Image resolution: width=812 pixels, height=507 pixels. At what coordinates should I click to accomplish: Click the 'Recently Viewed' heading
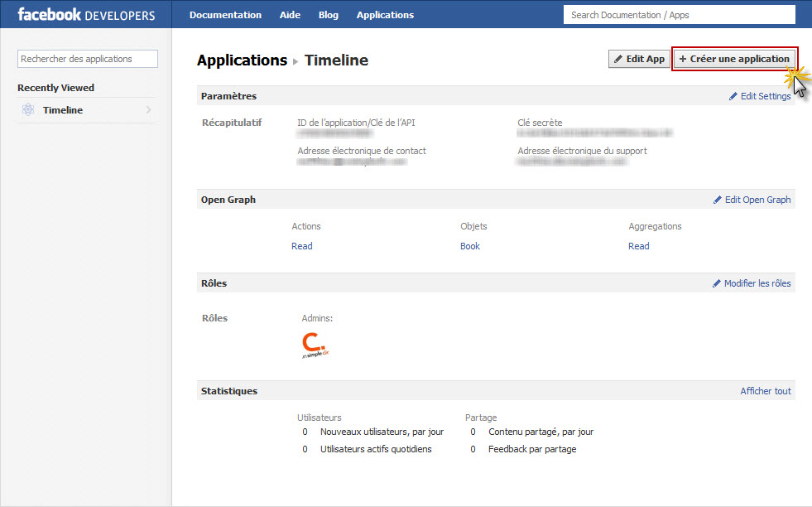click(x=56, y=88)
